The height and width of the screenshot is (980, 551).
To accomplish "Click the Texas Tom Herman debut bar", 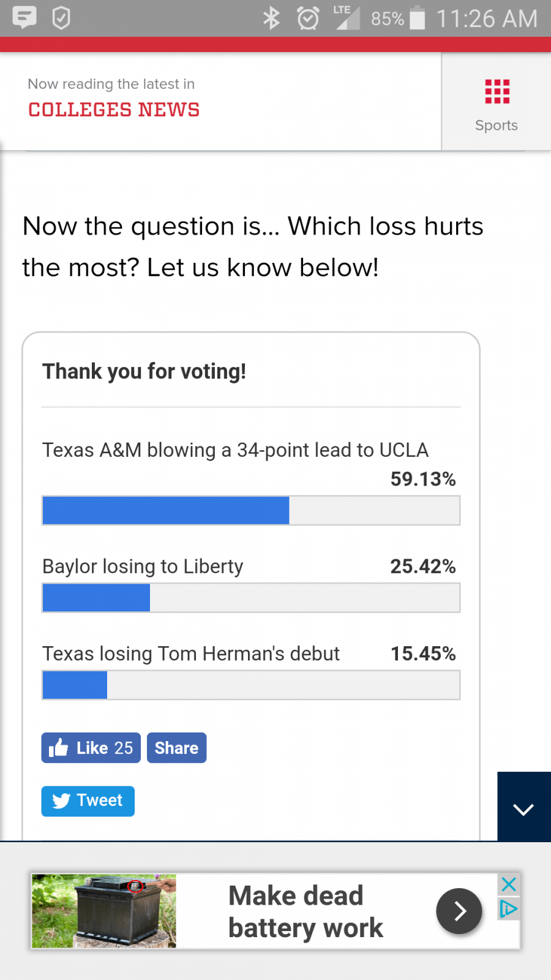I will point(251,685).
